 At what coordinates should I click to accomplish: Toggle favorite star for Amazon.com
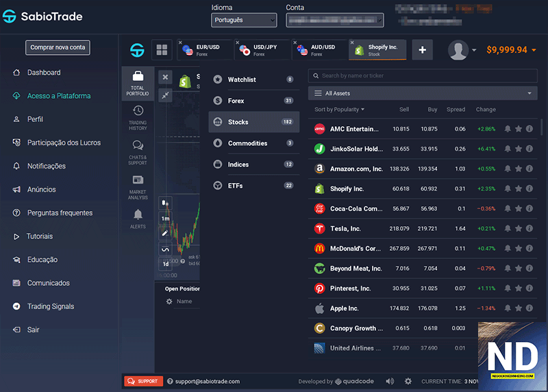pos(519,169)
